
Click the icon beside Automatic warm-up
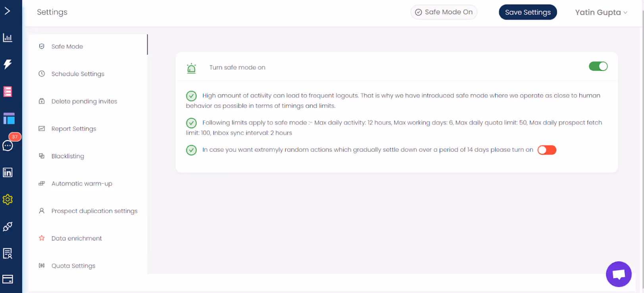coord(42,183)
